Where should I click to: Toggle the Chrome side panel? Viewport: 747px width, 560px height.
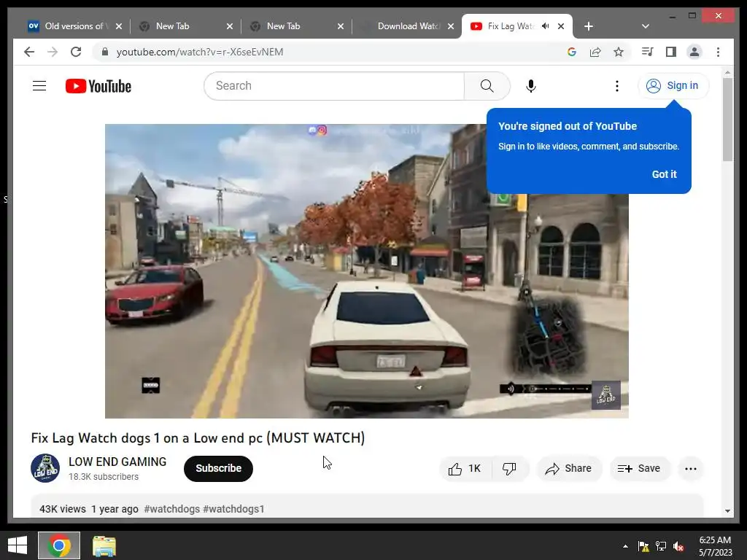pos(671,52)
